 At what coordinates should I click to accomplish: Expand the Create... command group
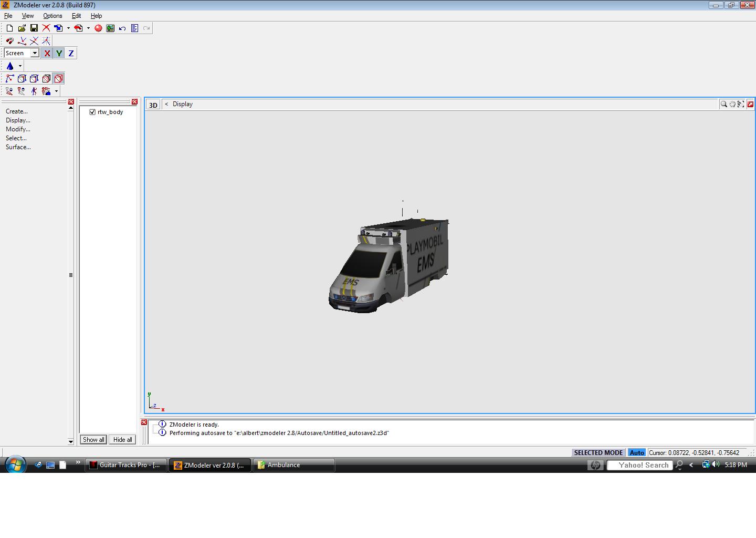pos(17,111)
